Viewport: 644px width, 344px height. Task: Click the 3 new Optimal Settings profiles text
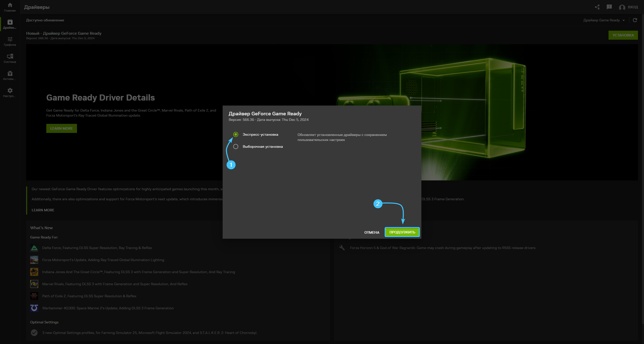(x=150, y=333)
